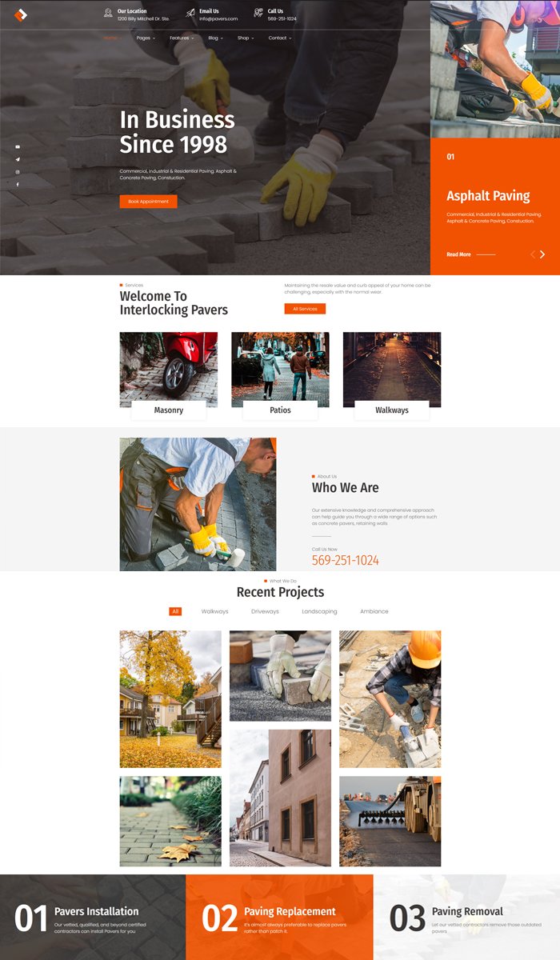560x960 pixels.
Task: Click the Email Us paper plane icon
Action: [x=190, y=13]
